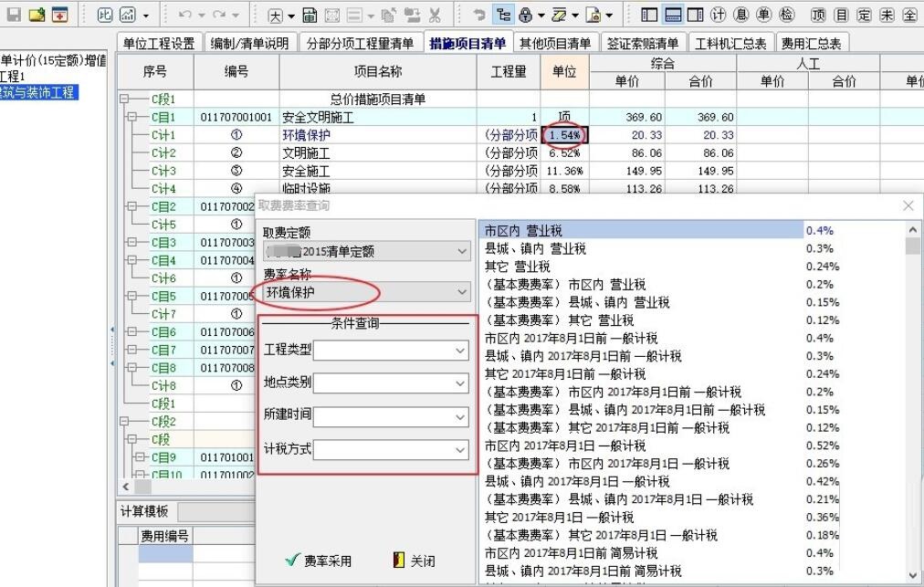924x587 pixels.
Task: Switch to 费用汇总表 tab
Action: pos(812,43)
